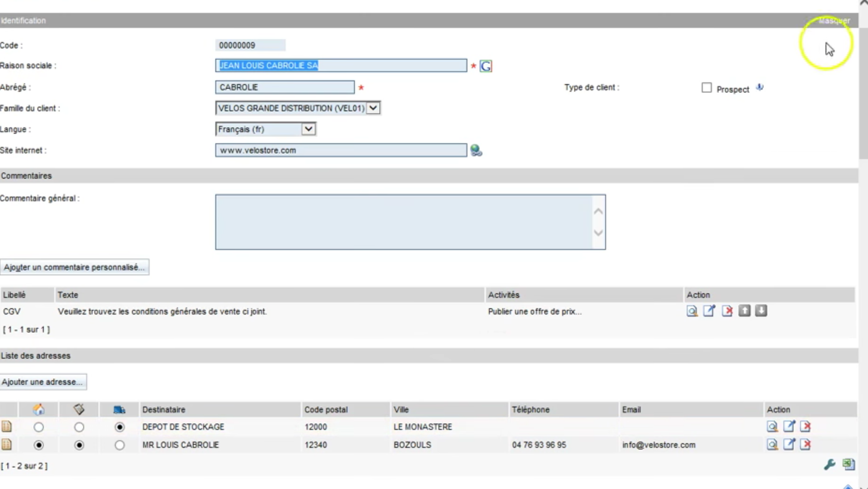Image resolution: width=868 pixels, height=489 pixels.
Task: Select house radio for DEPOT DE STOCKAGE
Action: point(39,427)
